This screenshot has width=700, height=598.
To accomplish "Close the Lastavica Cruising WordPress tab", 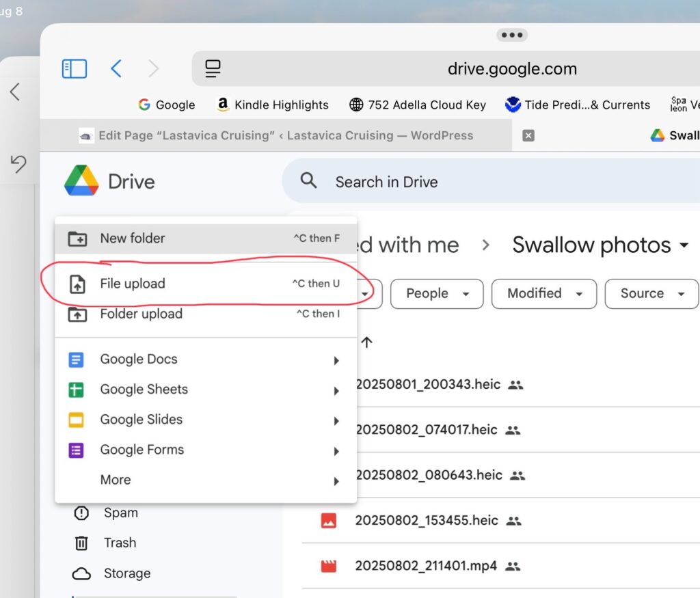I will point(528,135).
